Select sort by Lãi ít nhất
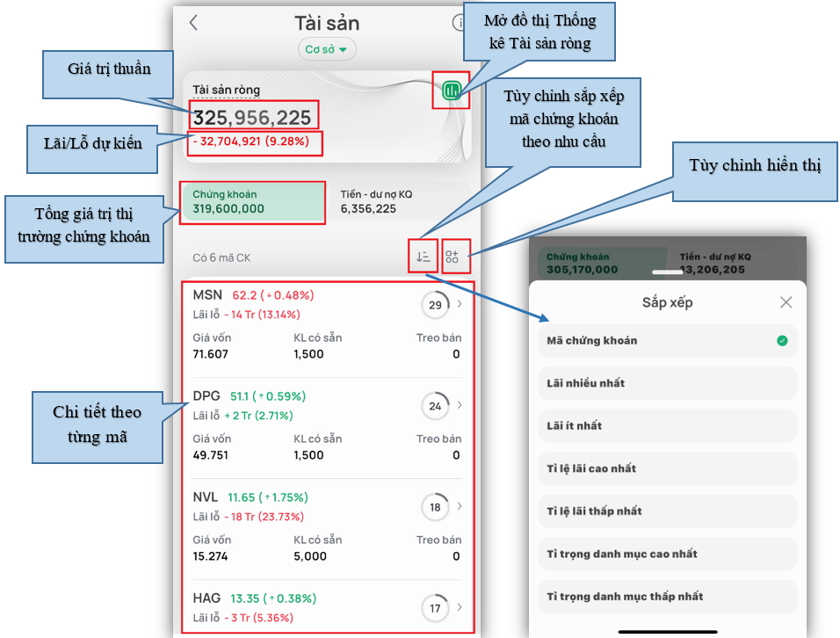Viewport: 840px width, 638px height. pos(668,426)
